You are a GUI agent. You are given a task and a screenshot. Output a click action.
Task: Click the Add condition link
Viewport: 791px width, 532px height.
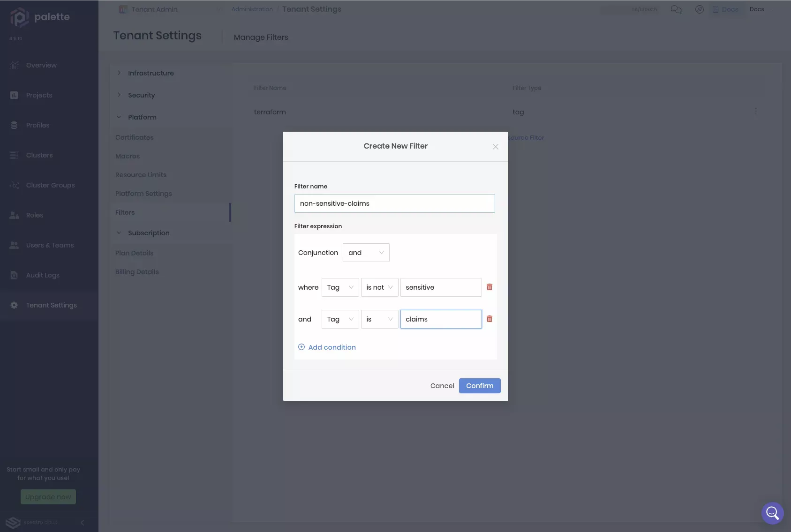click(327, 347)
